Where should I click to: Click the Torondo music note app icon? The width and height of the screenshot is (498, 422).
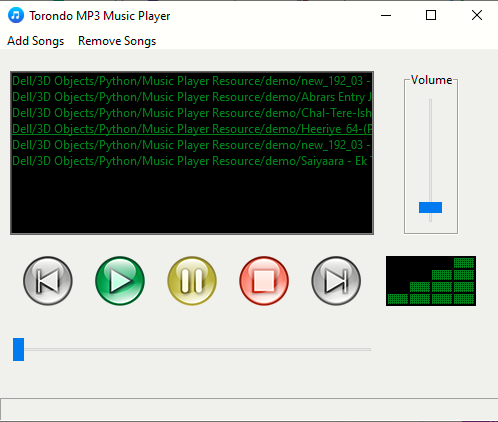(16, 15)
